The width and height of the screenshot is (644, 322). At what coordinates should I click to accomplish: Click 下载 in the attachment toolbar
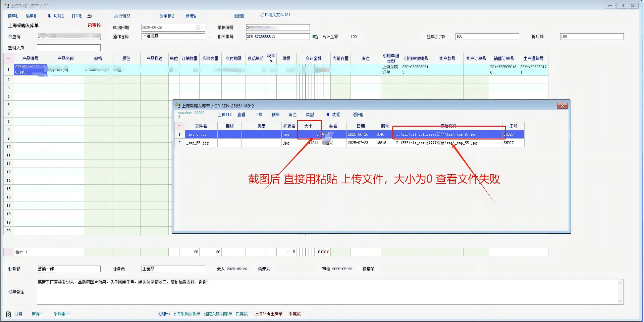(258, 115)
